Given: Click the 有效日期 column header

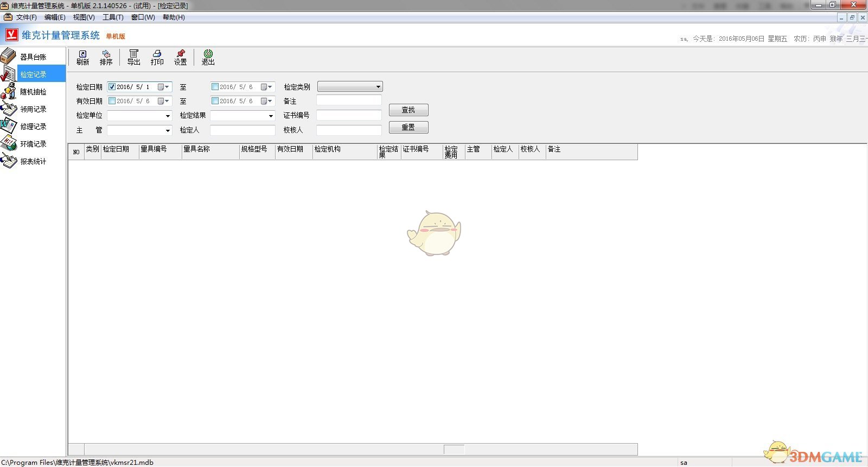Looking at the screenshot, I should coord(294,152).
